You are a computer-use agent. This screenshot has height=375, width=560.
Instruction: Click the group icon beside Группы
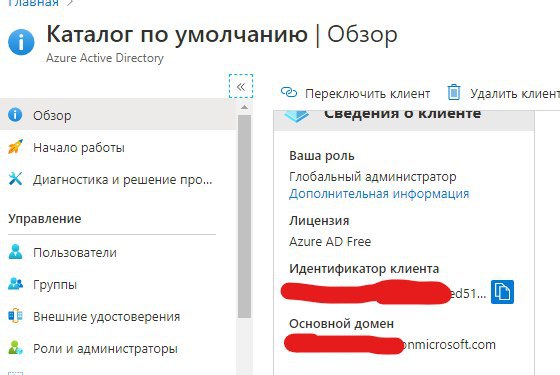15,284
